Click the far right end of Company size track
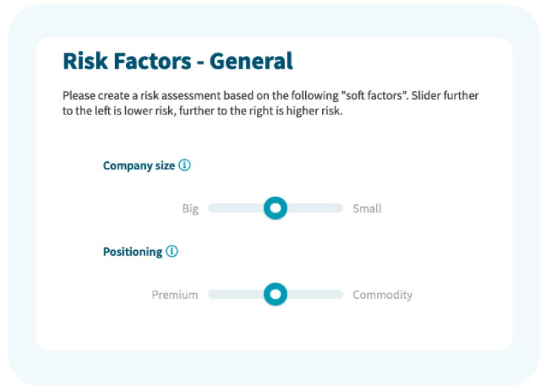The height and width of the screenshot is (392, 548). pos(341,209)
